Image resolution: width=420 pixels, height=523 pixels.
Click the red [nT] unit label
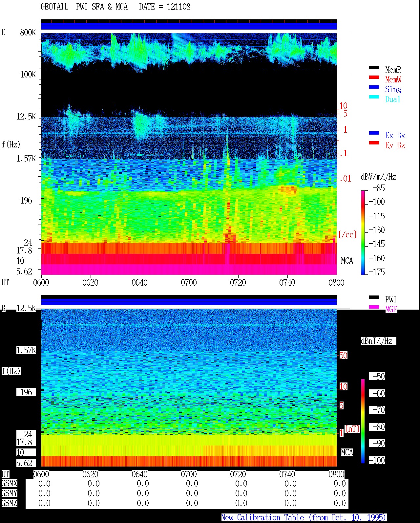352,429
